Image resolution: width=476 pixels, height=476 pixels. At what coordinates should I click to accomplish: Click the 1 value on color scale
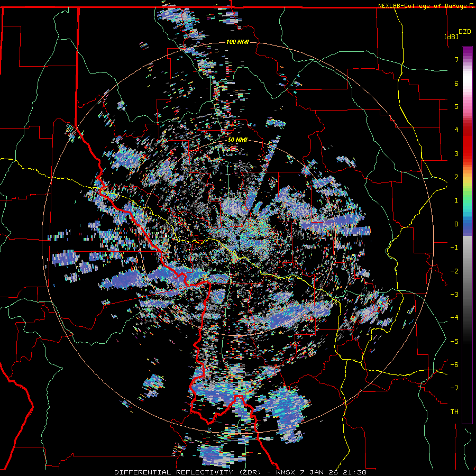pyautogui.click(x=456, y=200)
